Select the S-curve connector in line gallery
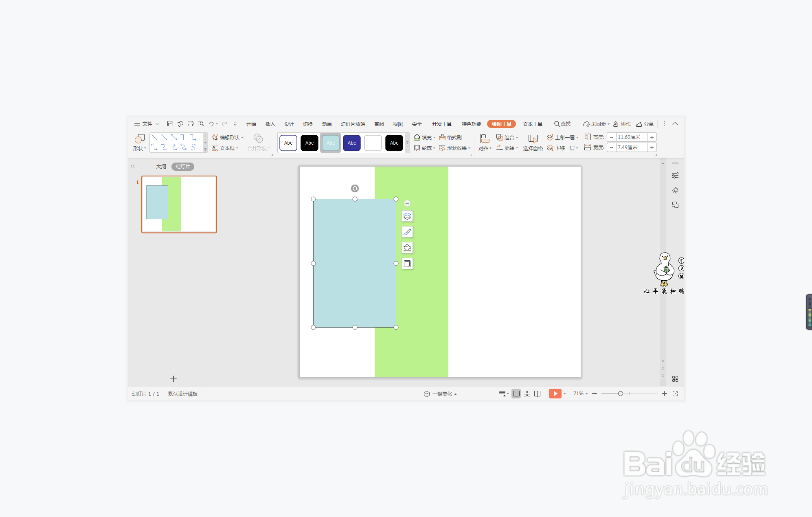812x517 pixels. pos(193,147)
